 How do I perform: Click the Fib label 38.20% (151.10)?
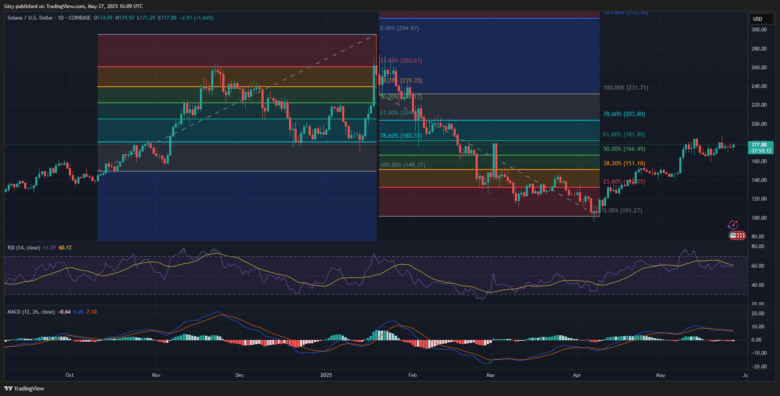coord(624,163)
